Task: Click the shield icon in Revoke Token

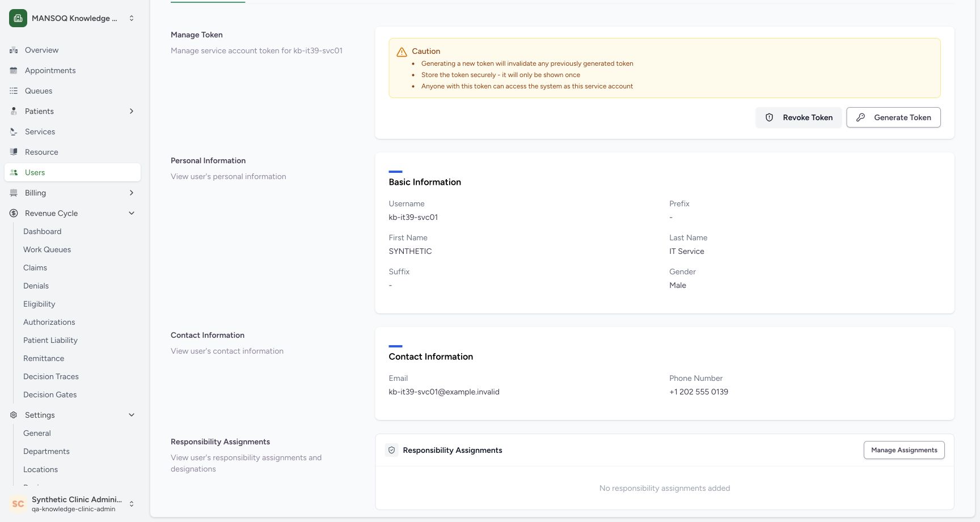Action: pos(770,117)
